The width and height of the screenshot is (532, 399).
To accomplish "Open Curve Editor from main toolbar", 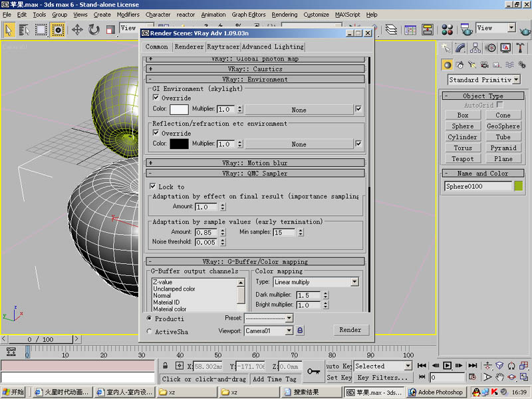I will [x=410, y=30].
